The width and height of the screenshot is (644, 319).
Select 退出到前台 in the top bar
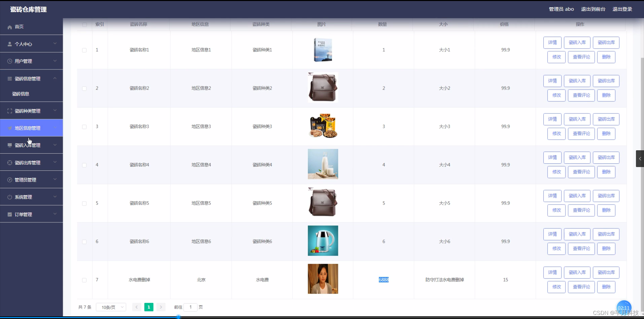(593, 9)
